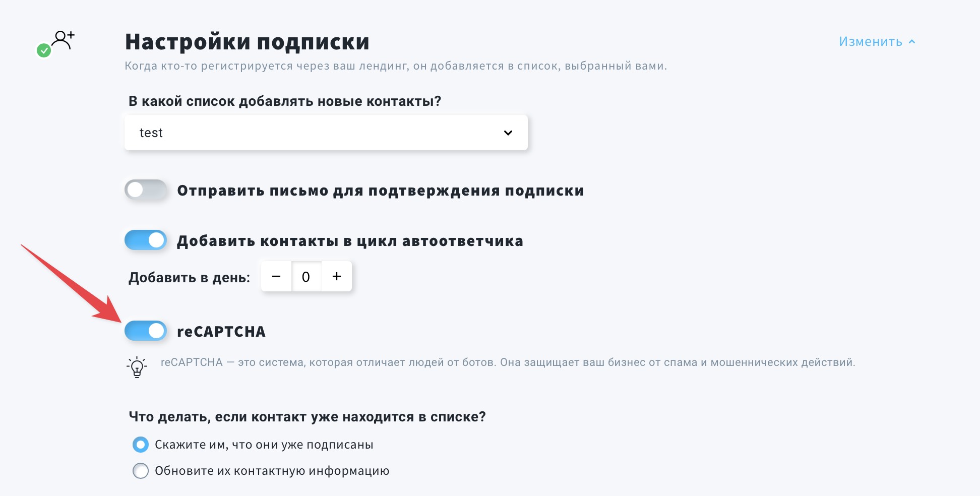Collapse section using chevron beside Изменить
Image resolution: width=980 pixels, height=496 pixels.
click(x=912, y=42)
